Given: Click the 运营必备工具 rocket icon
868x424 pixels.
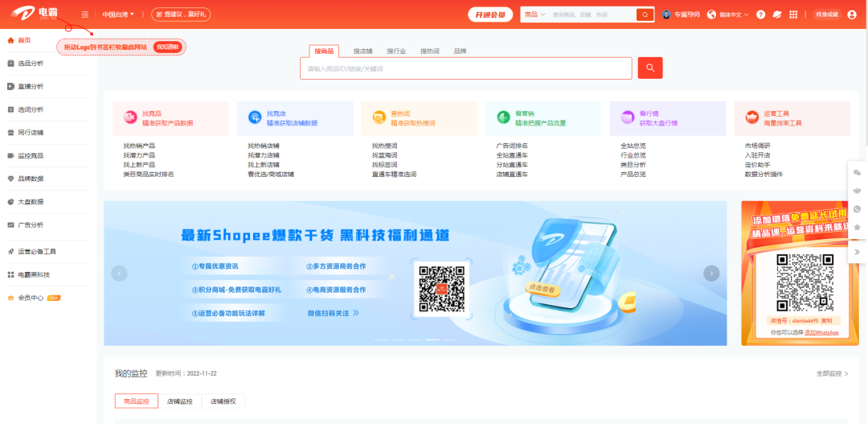Looking at the screenshot, I should coord(10,252).
